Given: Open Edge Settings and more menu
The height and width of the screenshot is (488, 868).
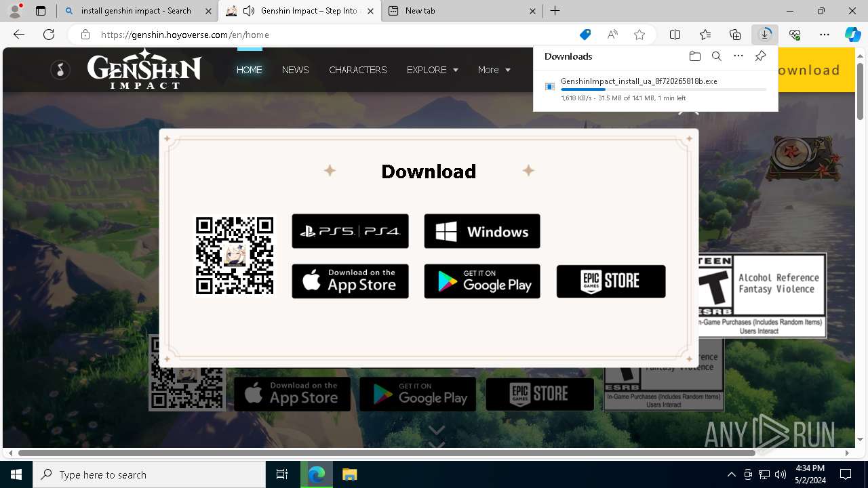Looking at the screenshot, I should (825, 35).
